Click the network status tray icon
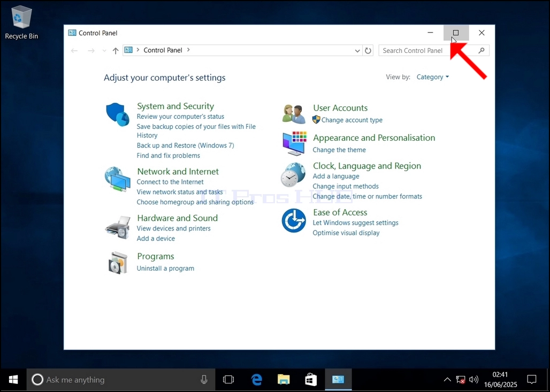The height and width of the screenshot is (392, 550). [x=460, y=379]
